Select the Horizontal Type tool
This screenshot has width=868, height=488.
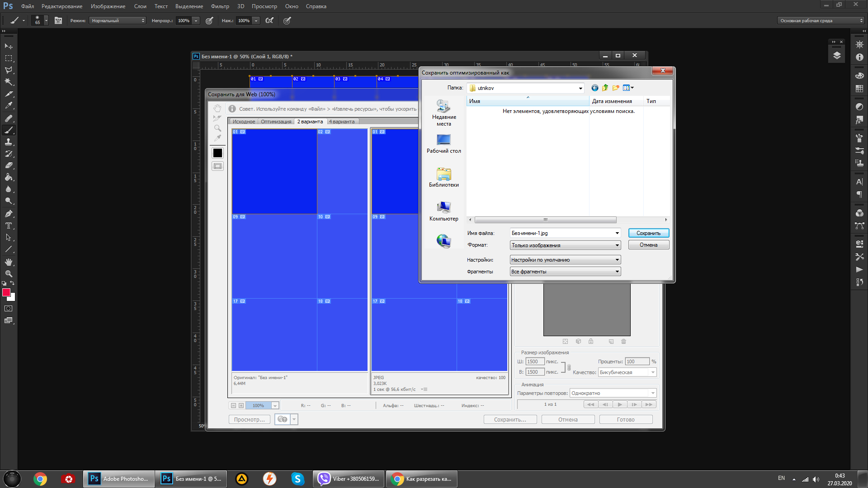tap(9, 225)
